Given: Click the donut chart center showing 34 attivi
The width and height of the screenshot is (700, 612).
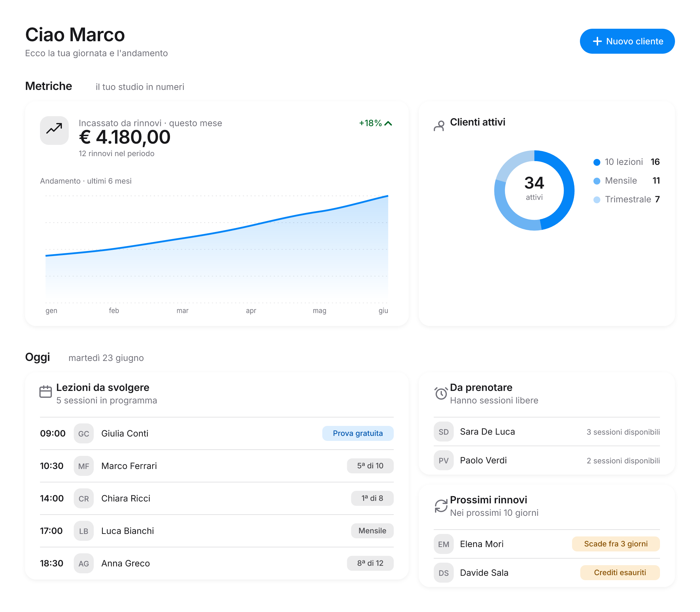Looking at the screenshot, I should pyautogui.click(x=534, y=187).
